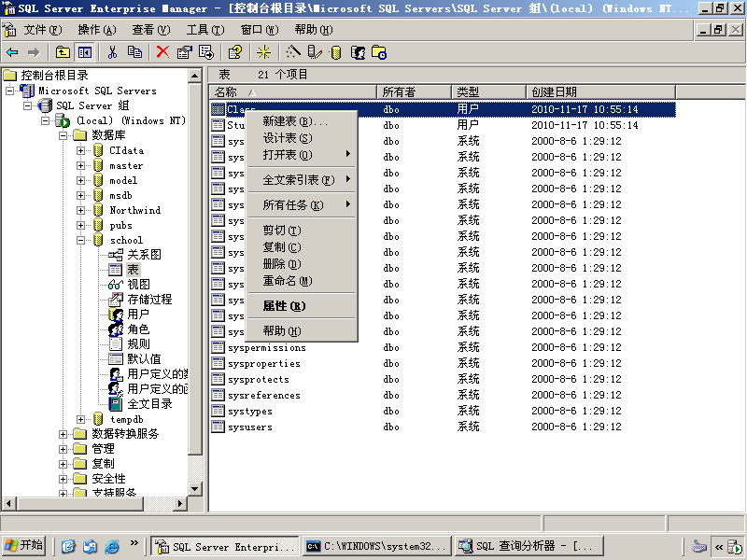
Task: Click the New job folder toolbar icon
Action: point(379,52)
